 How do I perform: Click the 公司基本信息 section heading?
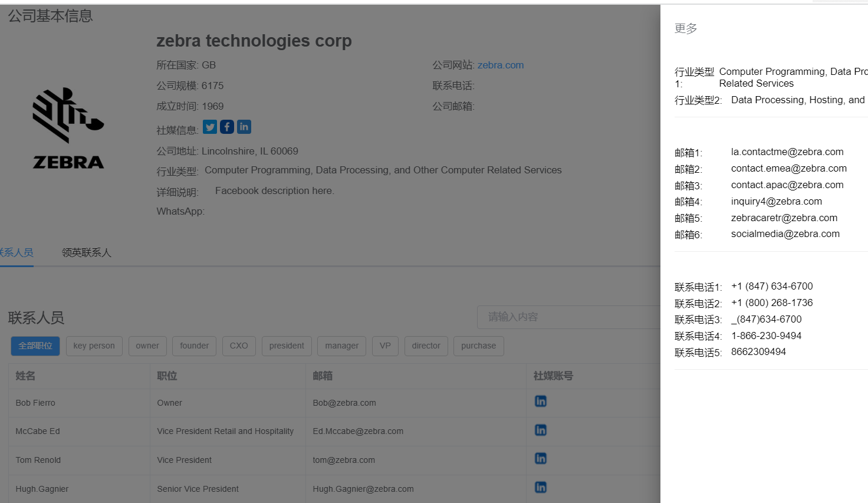50,16
